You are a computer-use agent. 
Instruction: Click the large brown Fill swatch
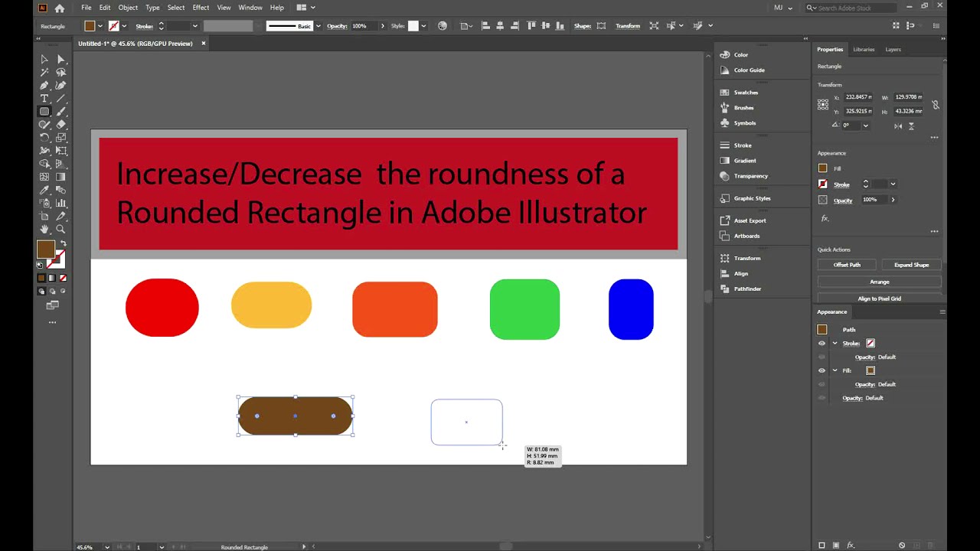(x=46, y=249)
